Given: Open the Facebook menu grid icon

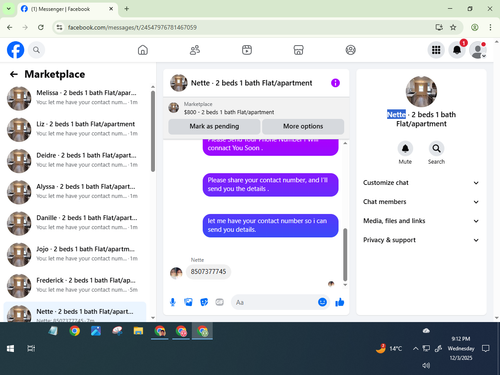Looking at the screenshot, I should tap(436, 50).
